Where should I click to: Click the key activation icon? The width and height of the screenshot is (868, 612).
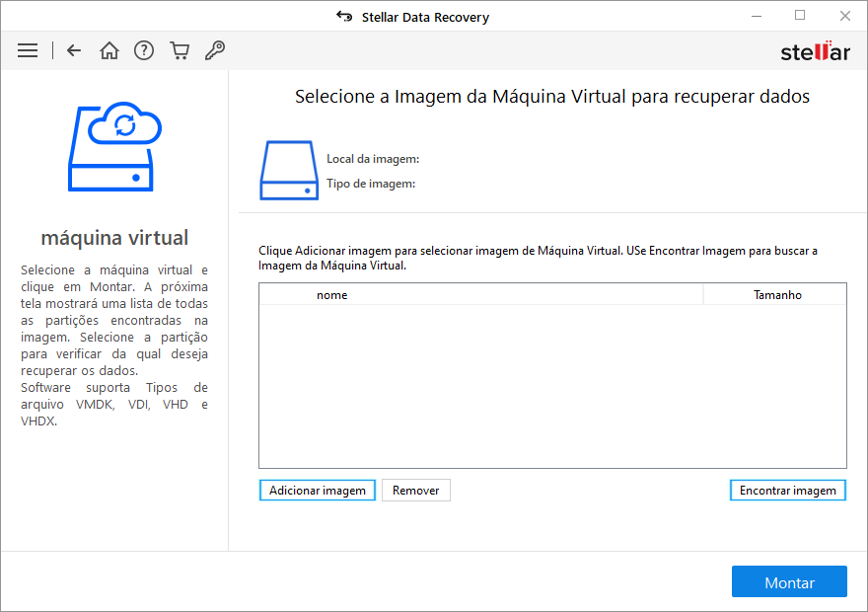click(x=215, y=50)
